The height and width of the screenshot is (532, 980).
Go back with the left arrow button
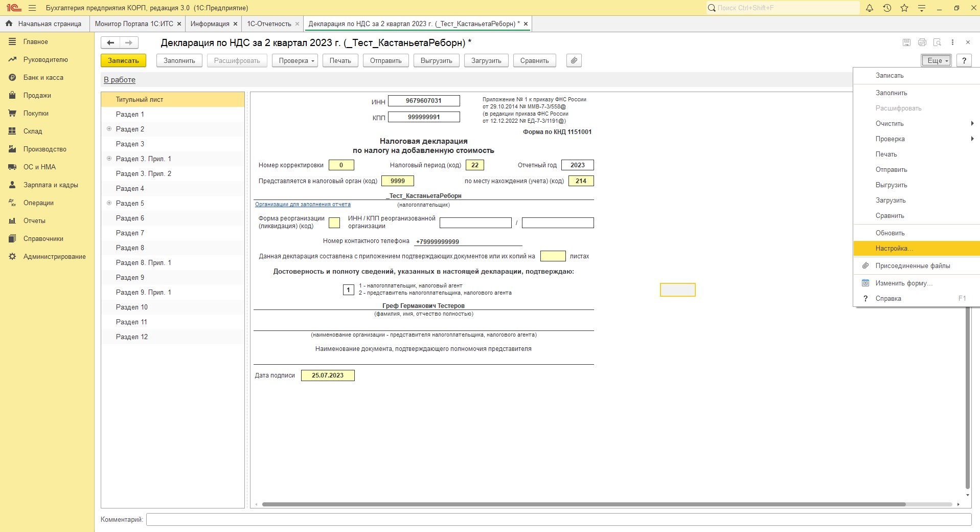[110, 42]
